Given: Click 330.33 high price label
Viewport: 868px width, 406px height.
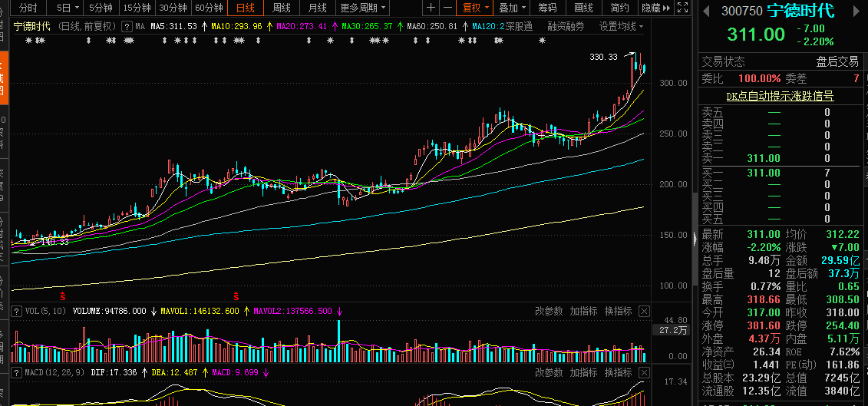Looking at the screenshot, I should 603,57.
